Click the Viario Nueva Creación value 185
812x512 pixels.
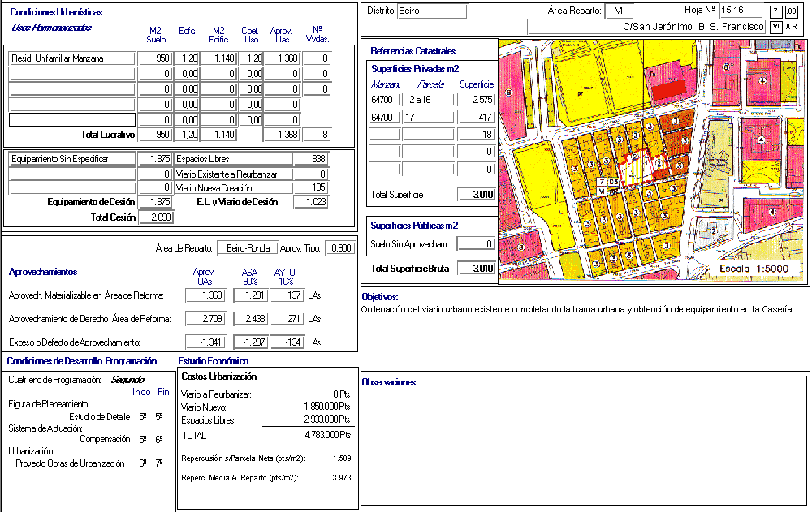coord(311,188)
